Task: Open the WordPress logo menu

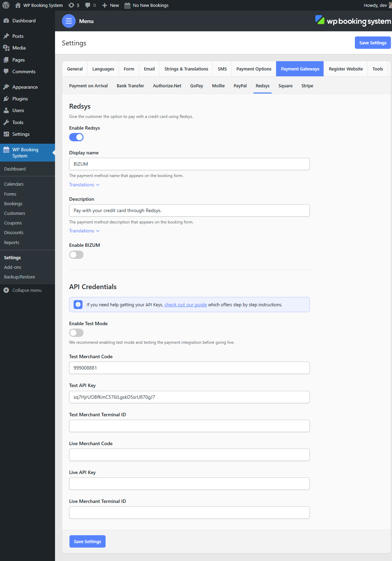Action: (x=6, y=5)
